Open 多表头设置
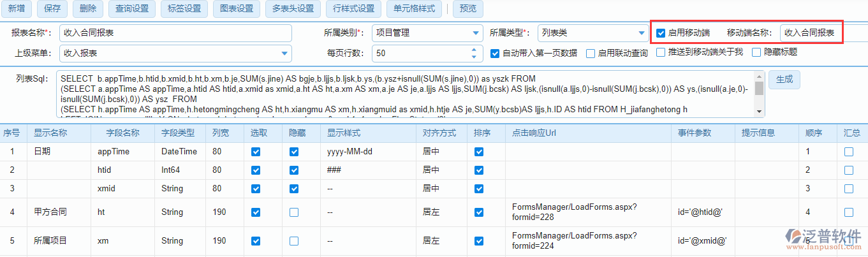Image resolution: width=868 pixels, height=257 pixels. 293,9
